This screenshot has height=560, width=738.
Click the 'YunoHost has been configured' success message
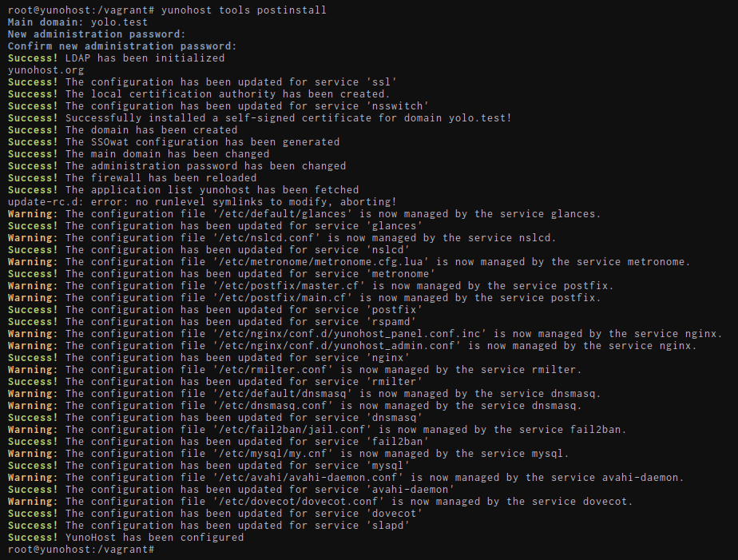(154, 537)
